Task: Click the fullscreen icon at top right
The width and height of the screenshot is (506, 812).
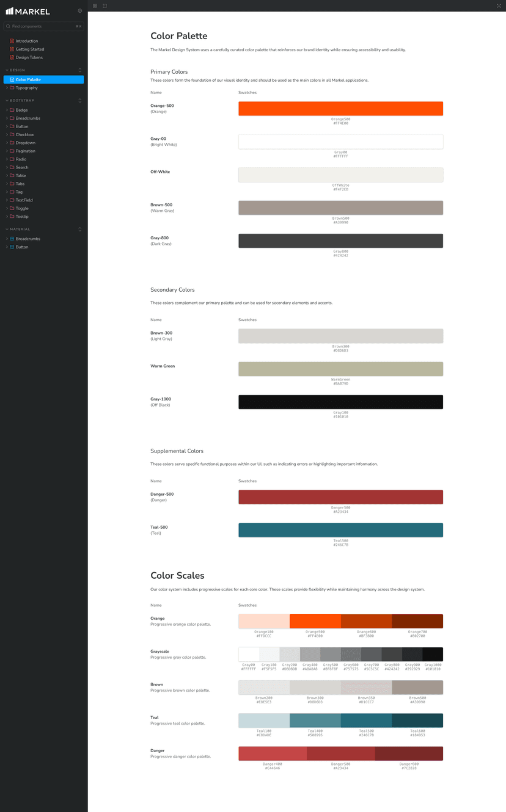Action: 499,5
